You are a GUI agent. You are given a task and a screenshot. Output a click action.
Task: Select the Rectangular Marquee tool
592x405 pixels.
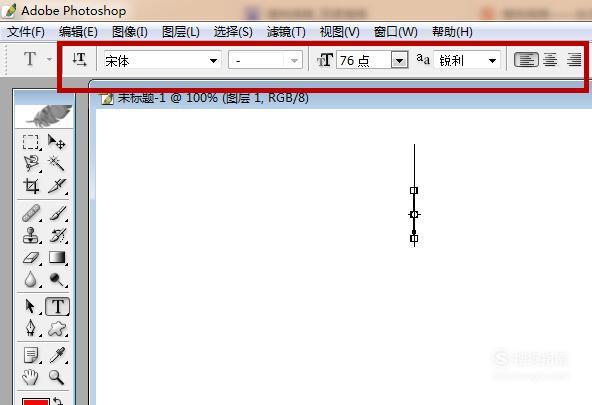tap(31, 142)
